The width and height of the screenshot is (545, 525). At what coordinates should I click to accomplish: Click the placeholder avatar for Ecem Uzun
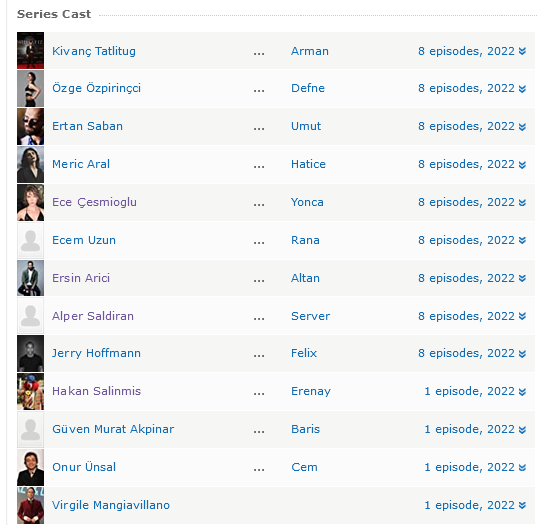coord(31,240)
